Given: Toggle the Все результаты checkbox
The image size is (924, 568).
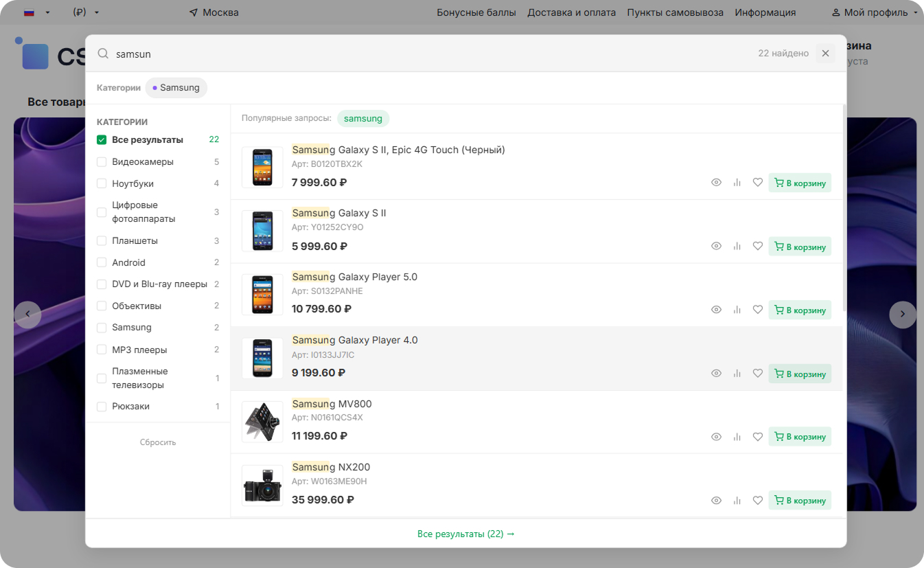Looking at the screenshot, I should coord(102,140).
